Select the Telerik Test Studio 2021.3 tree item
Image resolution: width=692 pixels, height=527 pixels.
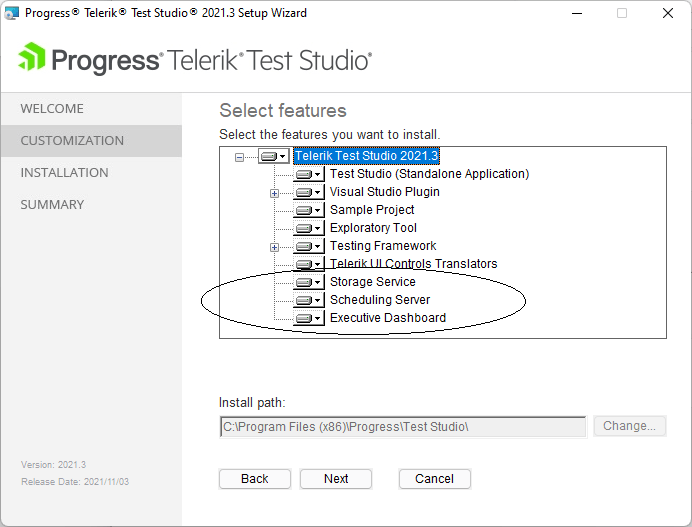pyautogui.click(x=366, y=156)
